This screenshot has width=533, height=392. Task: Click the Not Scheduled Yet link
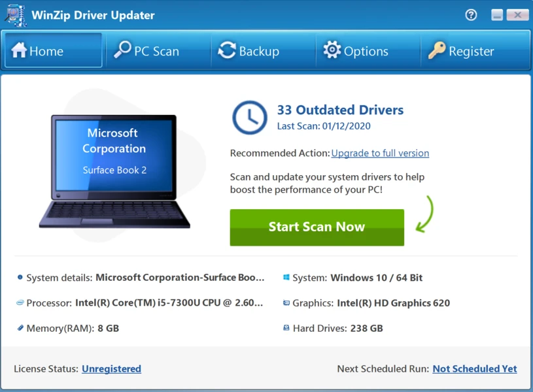[x=475, y=369]
